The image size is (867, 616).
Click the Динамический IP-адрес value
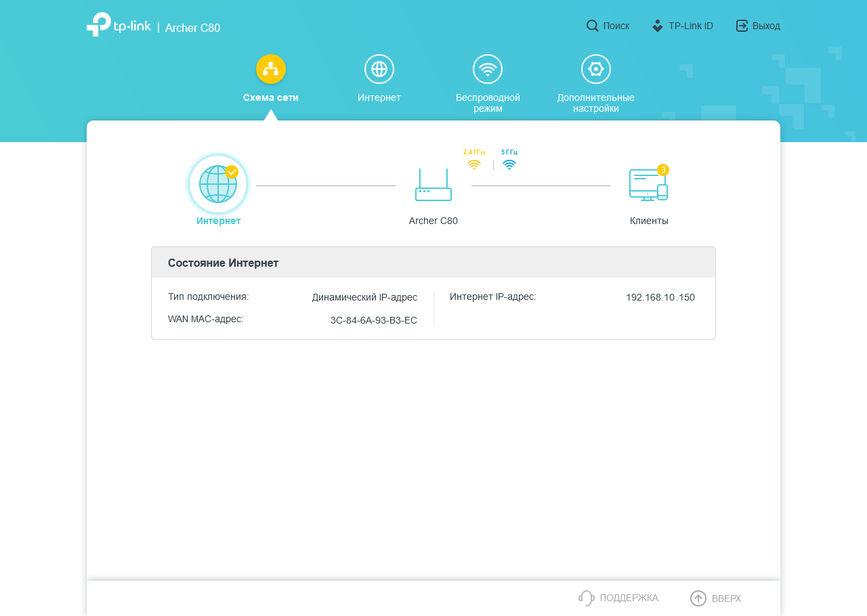[364, 297]
